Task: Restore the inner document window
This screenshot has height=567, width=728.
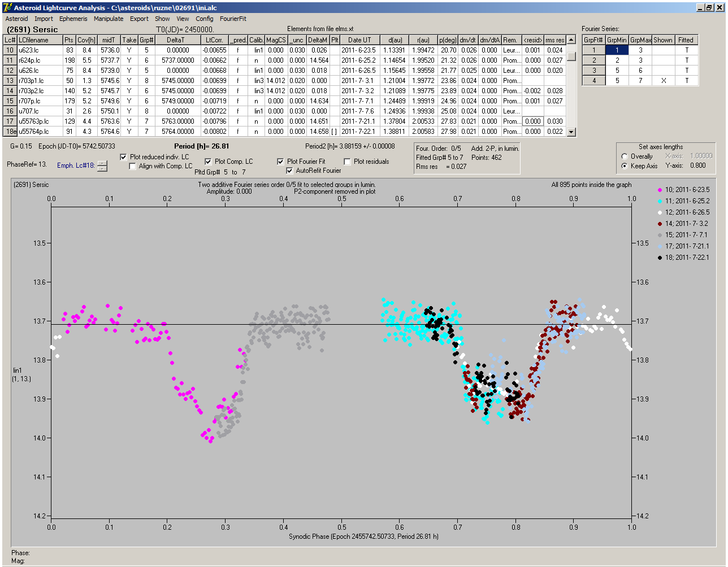Action: (x=709, y=7)
